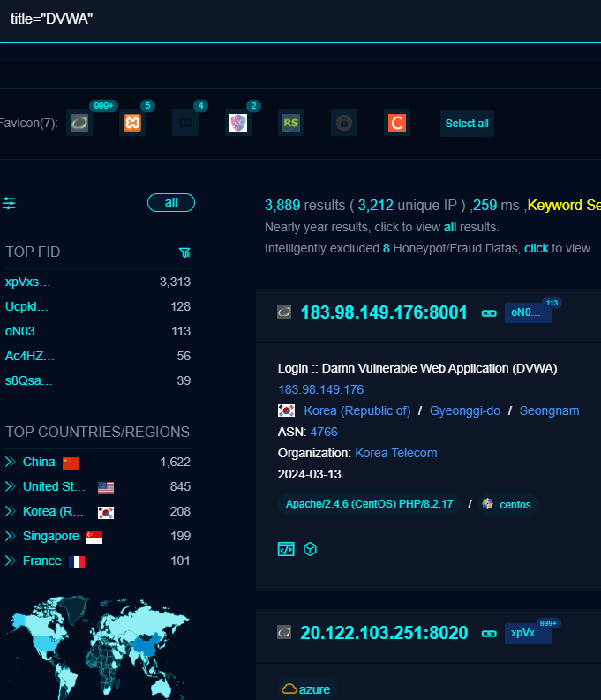
Task: Open website source code icon for 183.98.149.176
Action: (x=286, y=549)
